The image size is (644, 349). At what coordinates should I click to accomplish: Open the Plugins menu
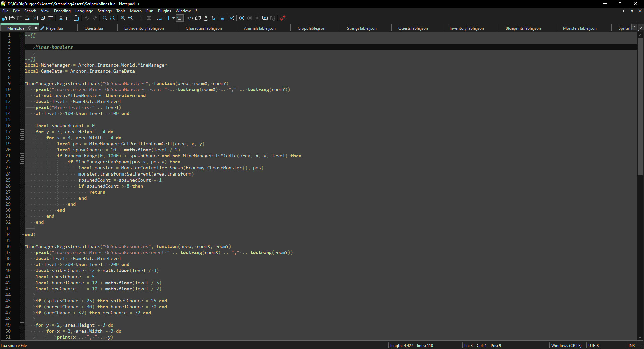coord(164,11)
